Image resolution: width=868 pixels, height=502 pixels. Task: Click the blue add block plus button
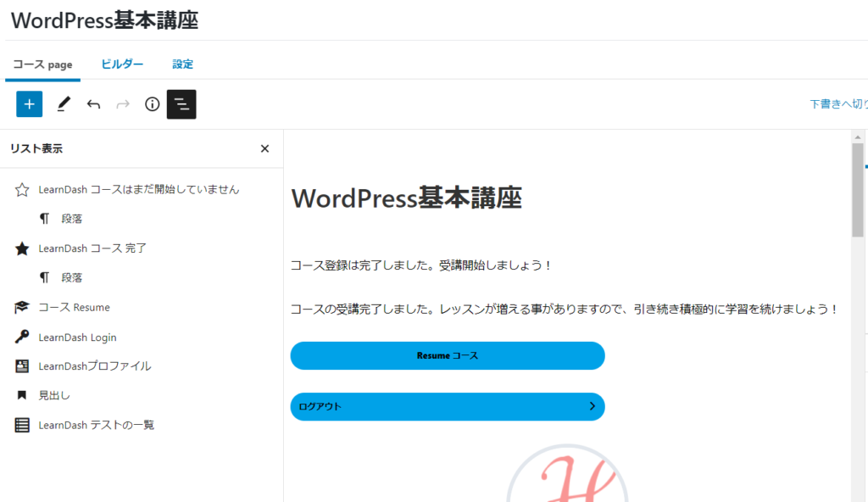click(x=30, y=104)
